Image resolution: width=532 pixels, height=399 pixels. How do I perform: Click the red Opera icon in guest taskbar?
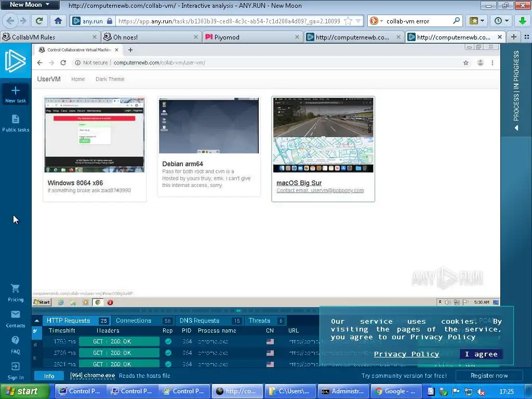pos(110,302)
